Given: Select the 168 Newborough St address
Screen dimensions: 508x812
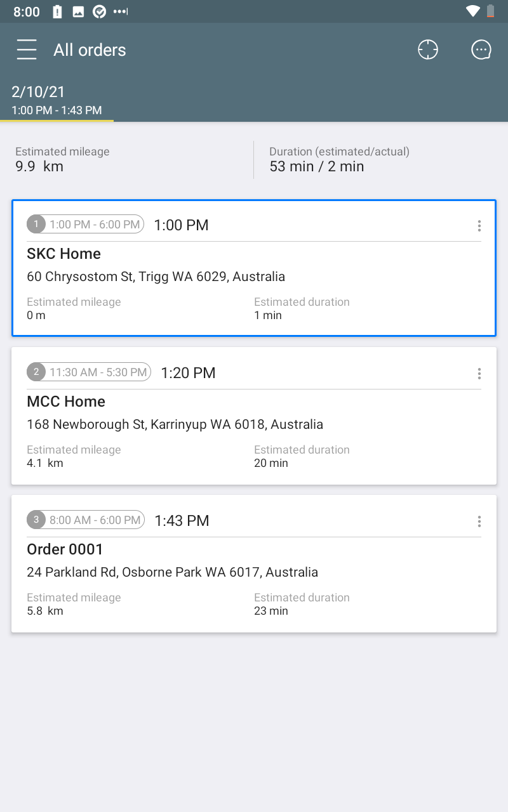Looking at the screenshot, I should (175, 424).
